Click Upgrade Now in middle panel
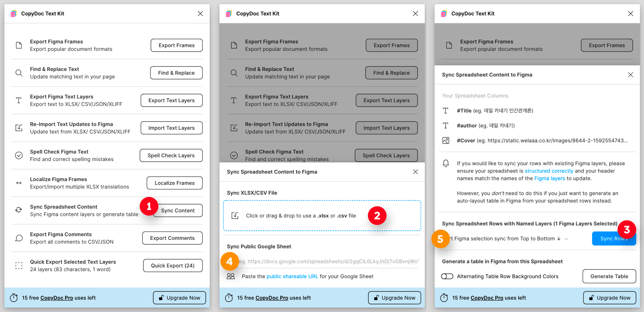Screen dimensions: 644x312 click(x=395, y=298)
